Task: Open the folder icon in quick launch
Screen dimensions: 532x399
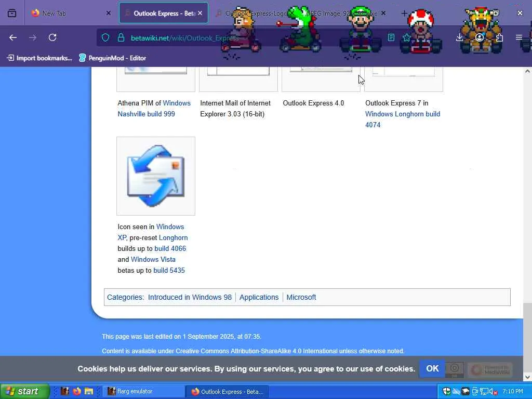Action: (89, 391)
